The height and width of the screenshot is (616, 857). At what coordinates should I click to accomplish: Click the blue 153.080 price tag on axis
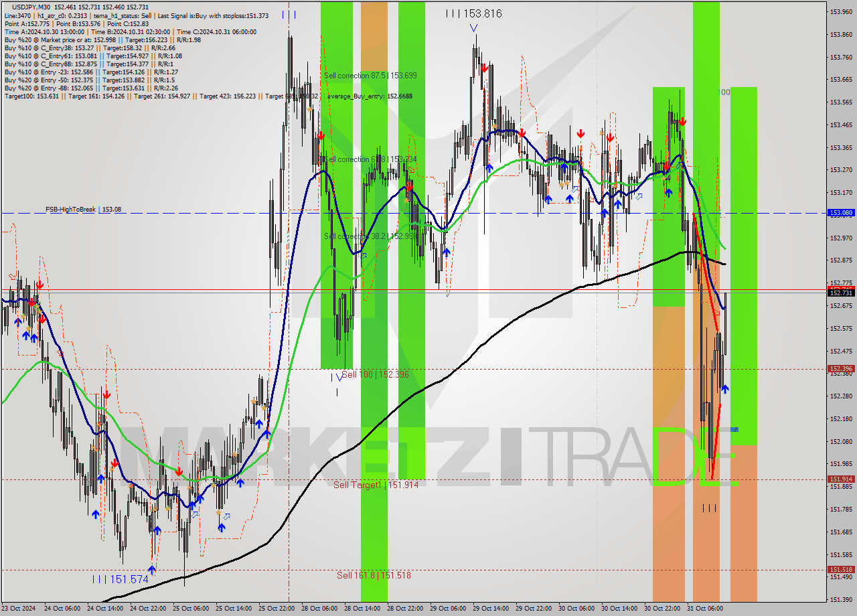(841, 213)
